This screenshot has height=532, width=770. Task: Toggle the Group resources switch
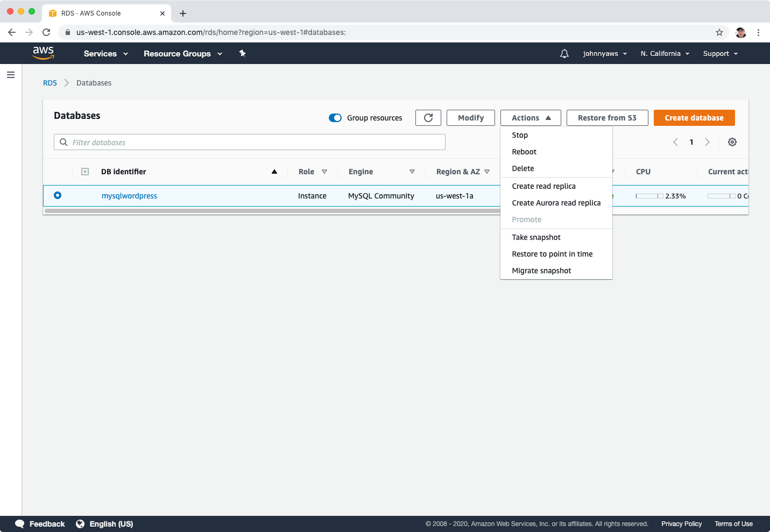click(x=335, y=118)
